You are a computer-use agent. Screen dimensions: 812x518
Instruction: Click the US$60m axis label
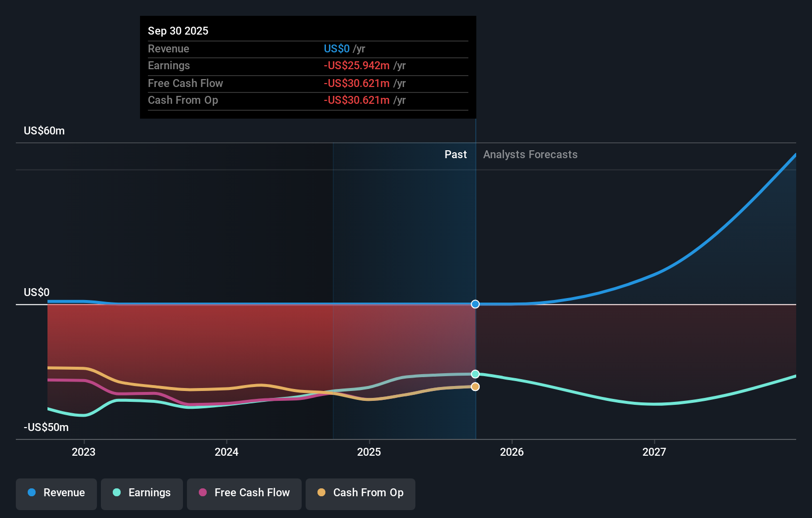(44, 130)
